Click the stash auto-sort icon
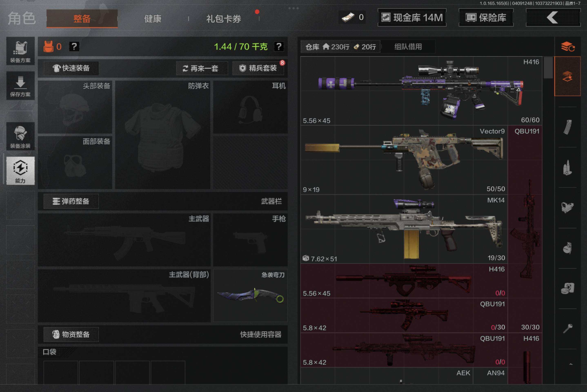This screenshot has height=392, width=587. coord(568,47)
